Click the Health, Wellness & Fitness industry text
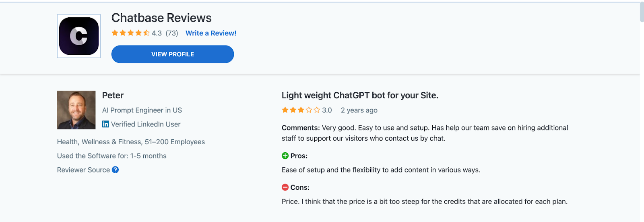644x222 pixels. click(131, 142)
